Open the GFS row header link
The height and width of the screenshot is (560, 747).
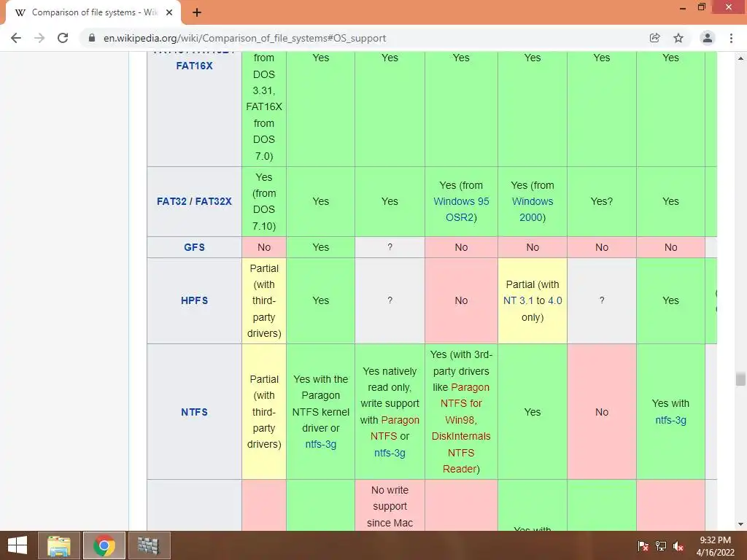pos(194,247)
